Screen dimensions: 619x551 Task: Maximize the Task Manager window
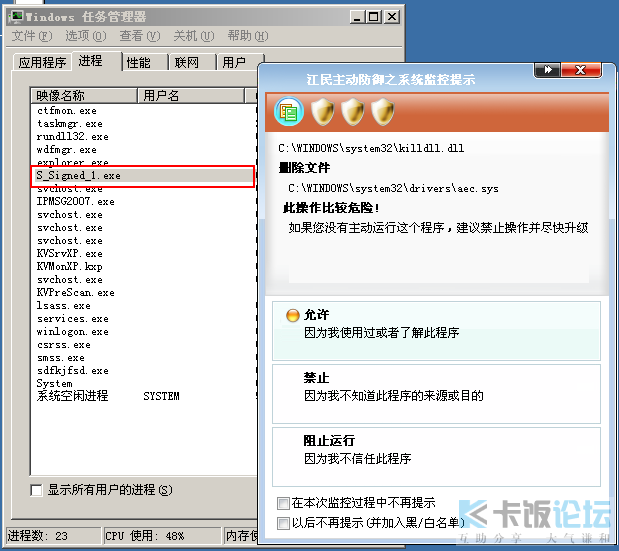[374, 17]
